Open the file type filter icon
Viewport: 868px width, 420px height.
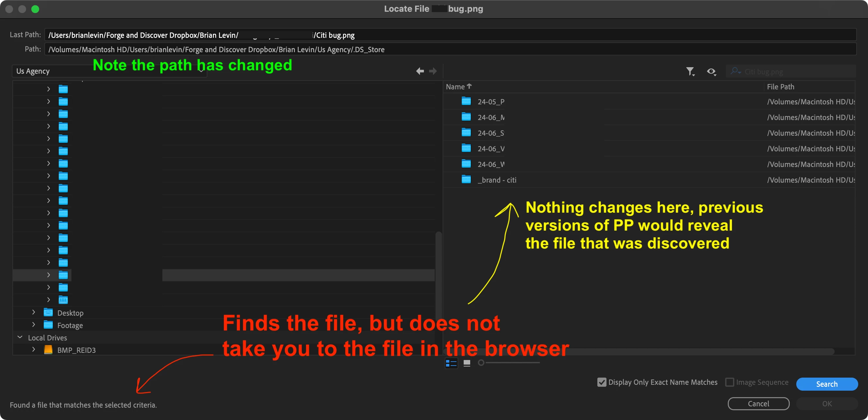pos(690,71)
